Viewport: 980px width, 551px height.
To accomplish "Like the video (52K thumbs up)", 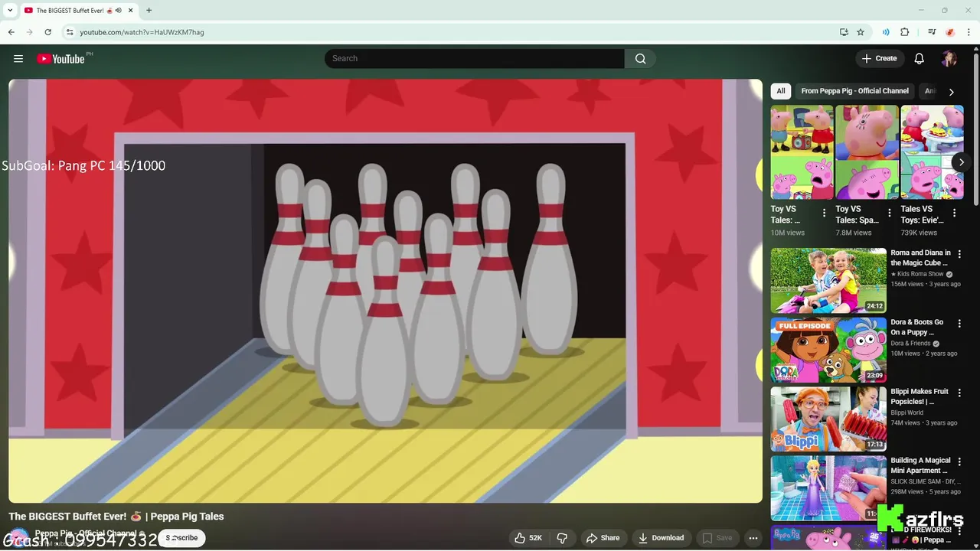I will tap(528, 538).
